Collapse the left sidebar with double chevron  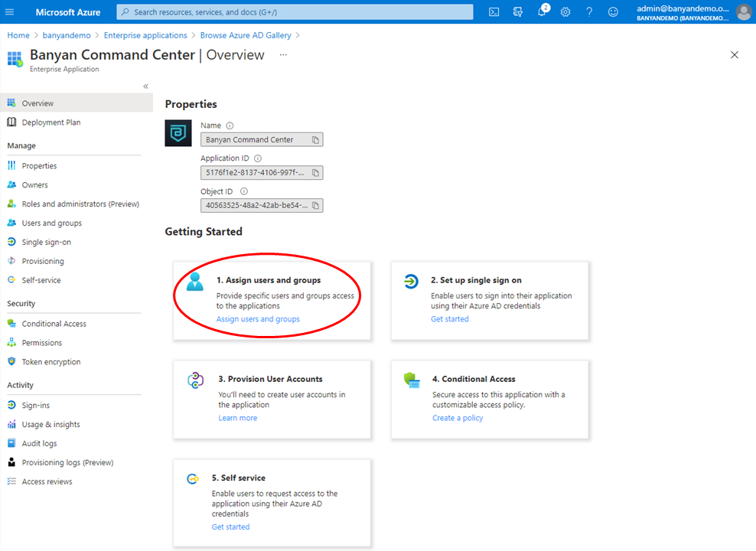pos(145,86)
